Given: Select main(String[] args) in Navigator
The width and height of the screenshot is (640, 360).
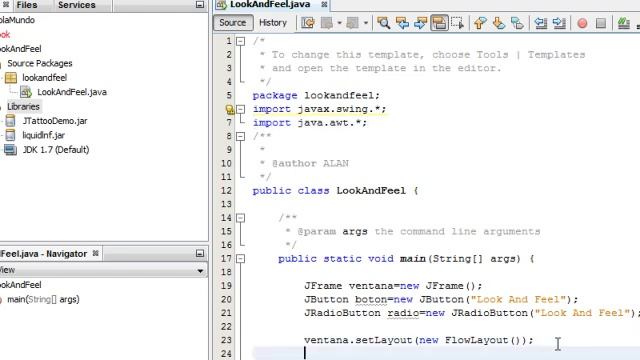Looking at the screenshot, I should pos(43,300).
